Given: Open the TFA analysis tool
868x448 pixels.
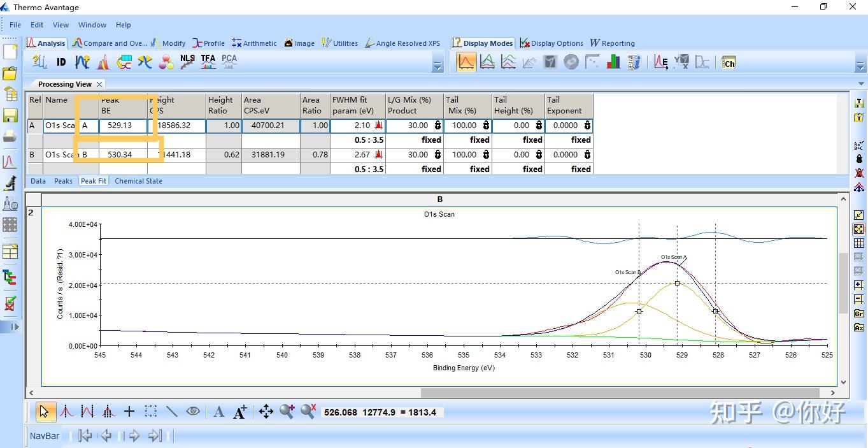Looking at the screenshot, I should [x=208, y=62].
